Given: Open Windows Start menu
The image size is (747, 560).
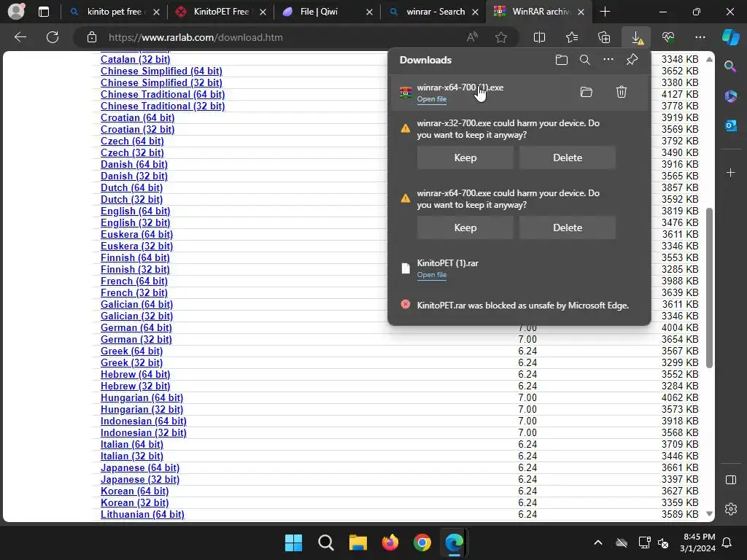Looking at the screenshot, I should coord(293,542).
